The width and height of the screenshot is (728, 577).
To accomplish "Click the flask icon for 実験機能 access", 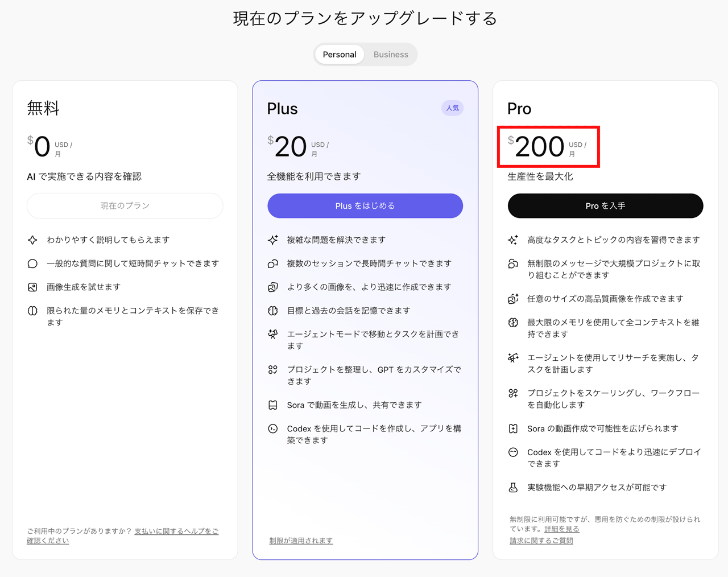I will 513,488.
